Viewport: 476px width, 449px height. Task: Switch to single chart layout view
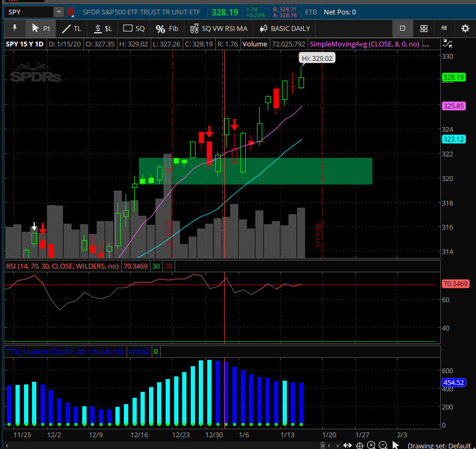(x=403, y=28)
